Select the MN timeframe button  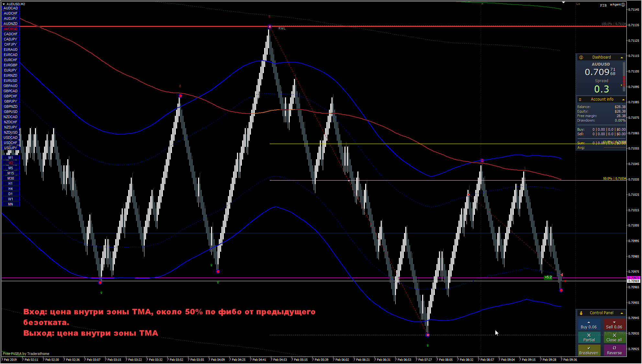pyautogui.click(x=11, y=204)
